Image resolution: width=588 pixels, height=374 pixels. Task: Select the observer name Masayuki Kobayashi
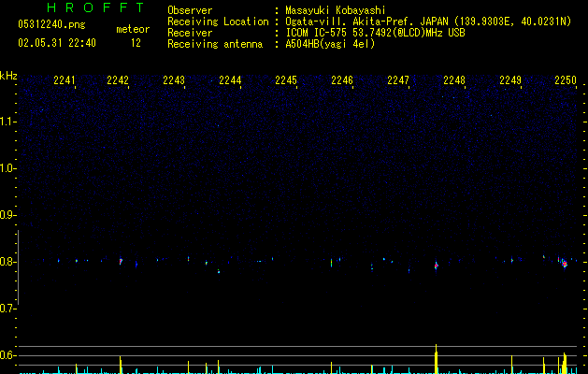[336, 10]
